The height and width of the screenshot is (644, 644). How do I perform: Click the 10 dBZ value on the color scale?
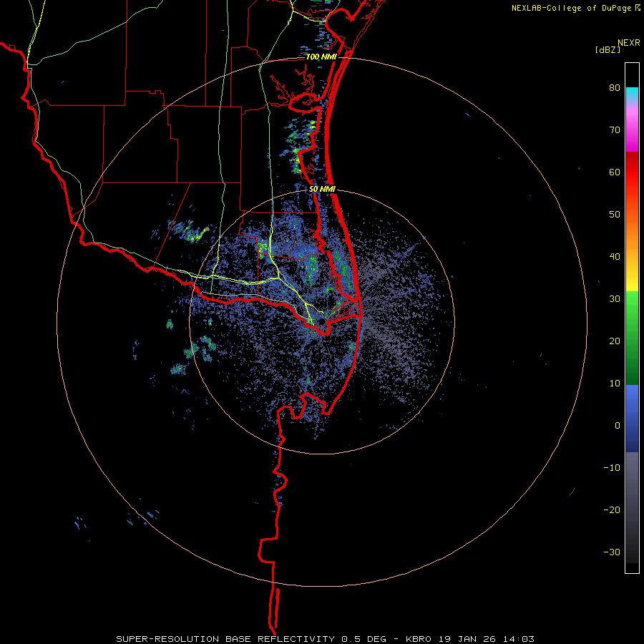pyautogui.click(x=615, y=384)
